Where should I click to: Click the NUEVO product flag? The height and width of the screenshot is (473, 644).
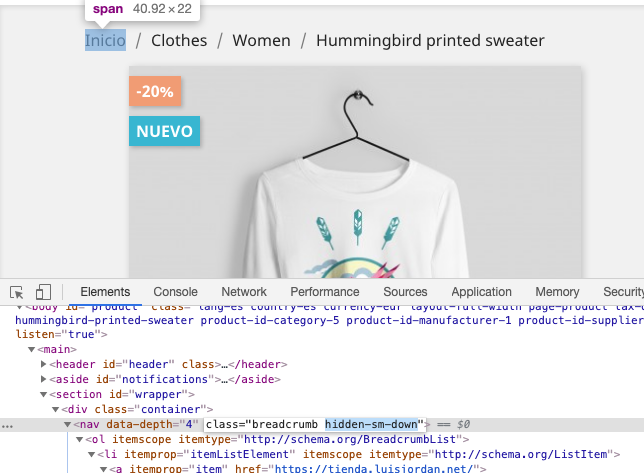(164, 131)
